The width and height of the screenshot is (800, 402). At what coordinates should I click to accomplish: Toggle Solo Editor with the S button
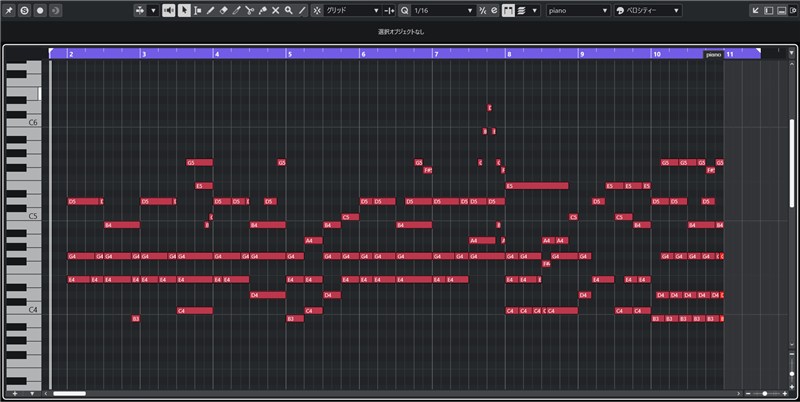click(24, 10)
